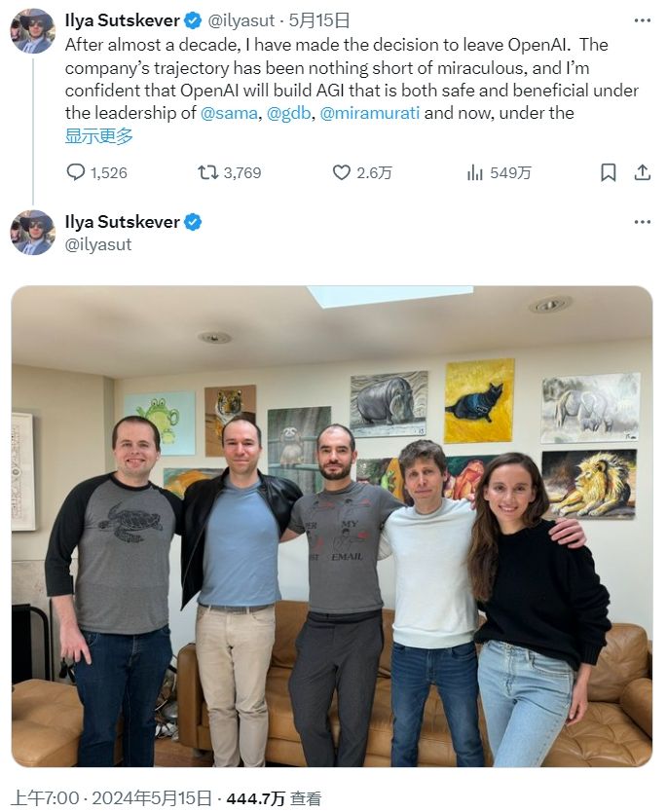
Task: Open the top tweet's three-dot menu
Action: tap(642, 19)
